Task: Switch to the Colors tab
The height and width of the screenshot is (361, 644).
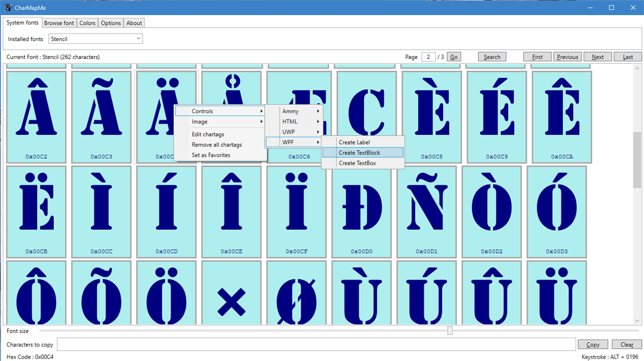Action: pyautogui.click(x=87, y=23)
